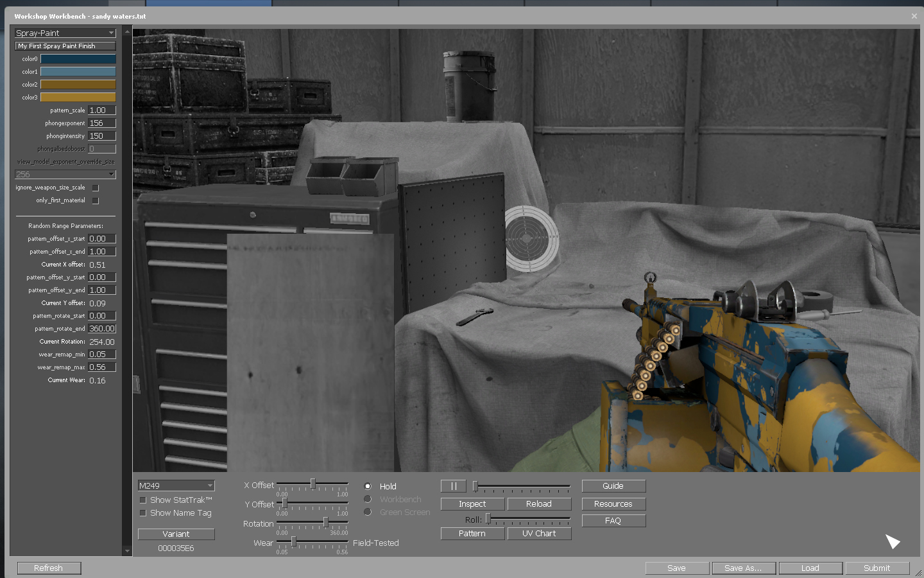Open the FAQ

point(613,521)
